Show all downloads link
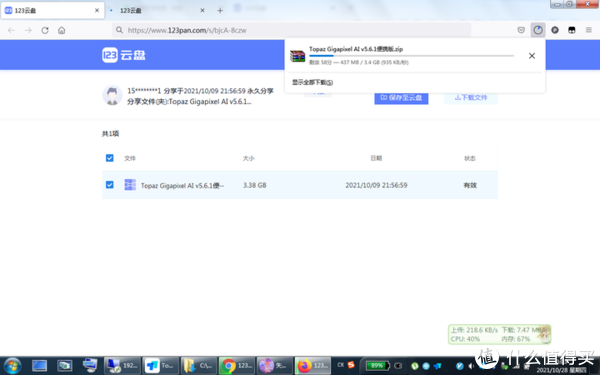The height and width of the screenshot is (375, 600). (313, 82)
